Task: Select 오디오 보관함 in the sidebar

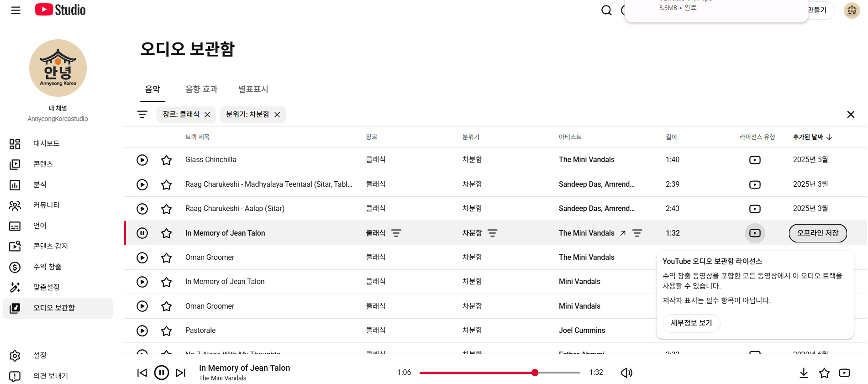Action: coord(58,308)
